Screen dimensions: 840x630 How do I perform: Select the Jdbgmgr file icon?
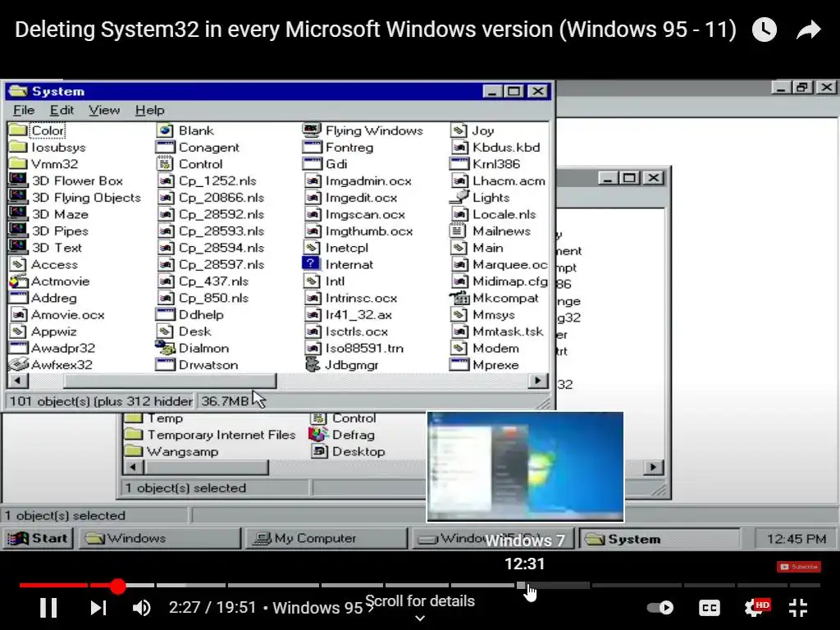[x=312, y=364]
